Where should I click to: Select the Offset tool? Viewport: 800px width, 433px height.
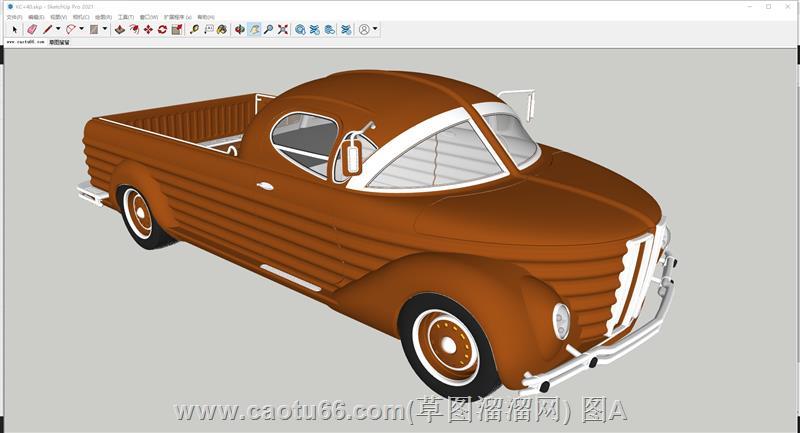coord(134,30)
